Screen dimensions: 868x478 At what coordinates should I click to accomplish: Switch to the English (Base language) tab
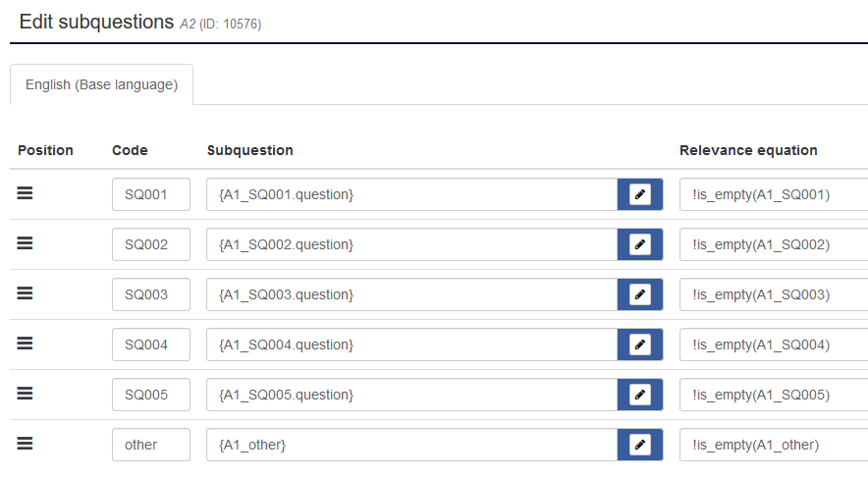101,84
